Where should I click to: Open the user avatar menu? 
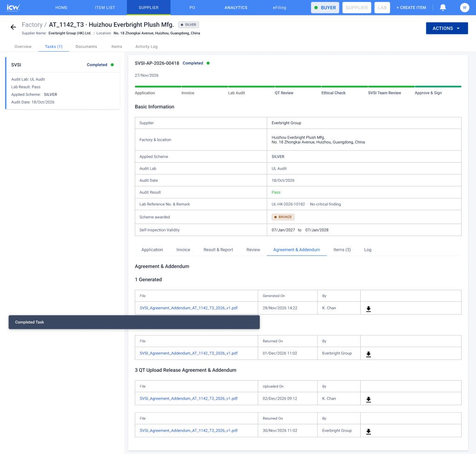click(x=464, y=7)
